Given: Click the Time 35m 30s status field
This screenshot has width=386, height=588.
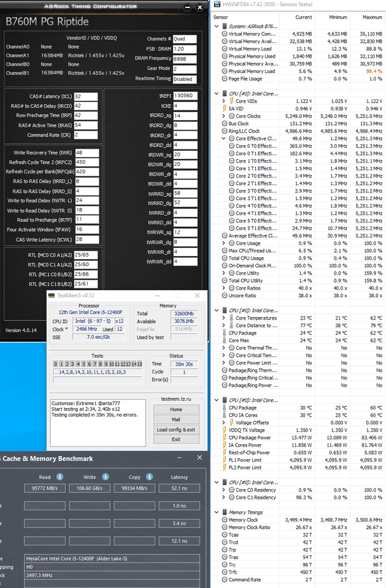Looking at the screenshot, I should click(x=184, y=364).
